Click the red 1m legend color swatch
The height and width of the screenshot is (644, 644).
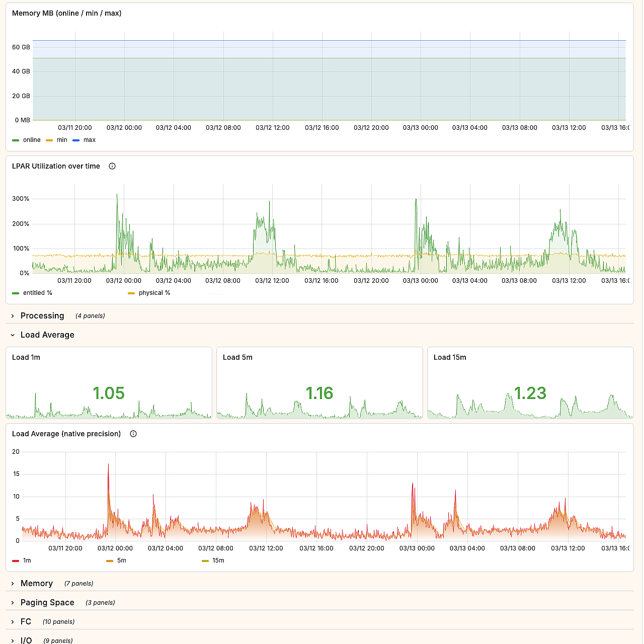click(x=16, y=560)
